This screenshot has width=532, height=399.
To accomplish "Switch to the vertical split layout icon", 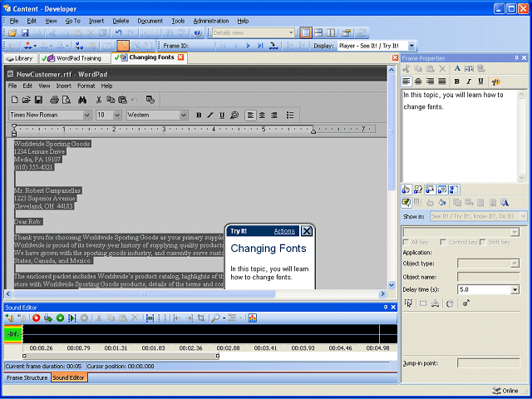I will [331, 32].
